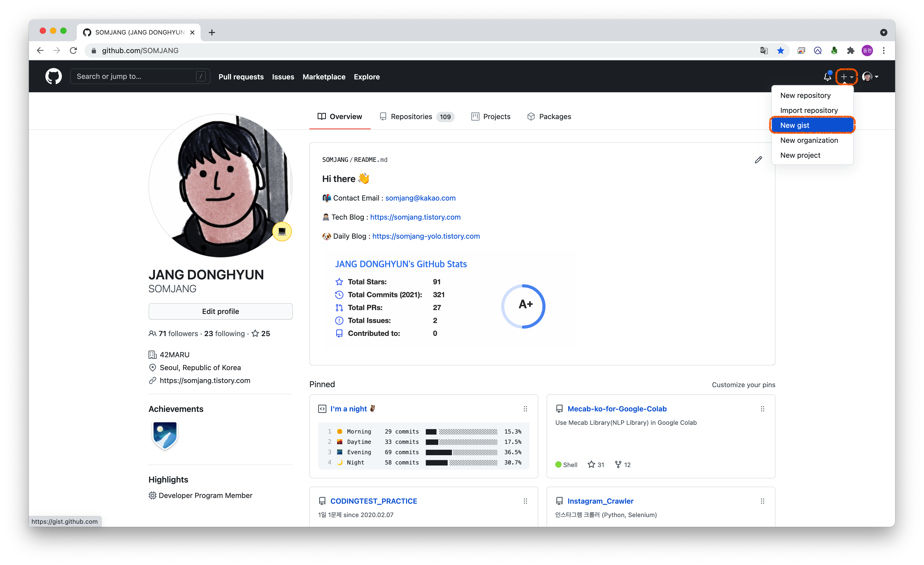The height and width of the screenshot is (565, 924).
Task: Open Pull requests in the header
Action: pos(241,77)
